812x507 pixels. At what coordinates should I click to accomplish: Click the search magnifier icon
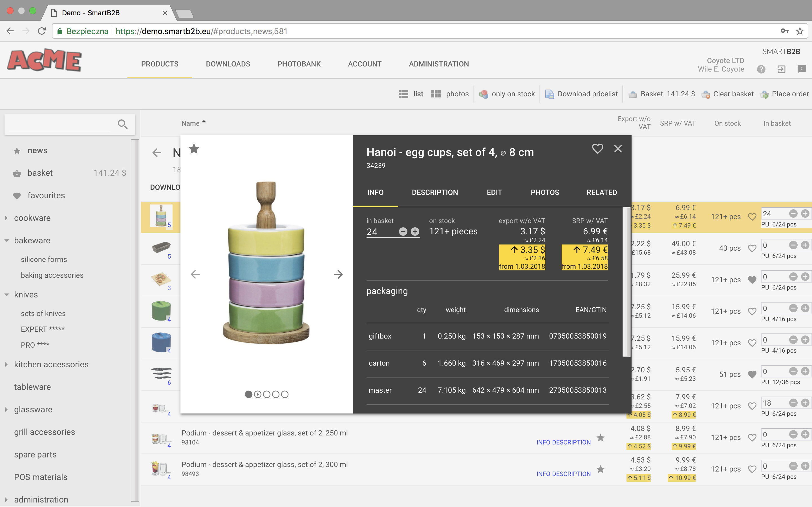pyautogui.click(x=123, y=124)
